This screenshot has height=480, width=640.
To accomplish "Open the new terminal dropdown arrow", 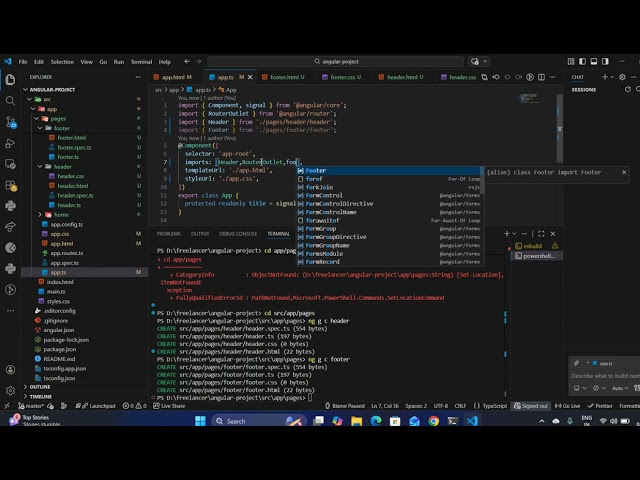I will 514,234.
